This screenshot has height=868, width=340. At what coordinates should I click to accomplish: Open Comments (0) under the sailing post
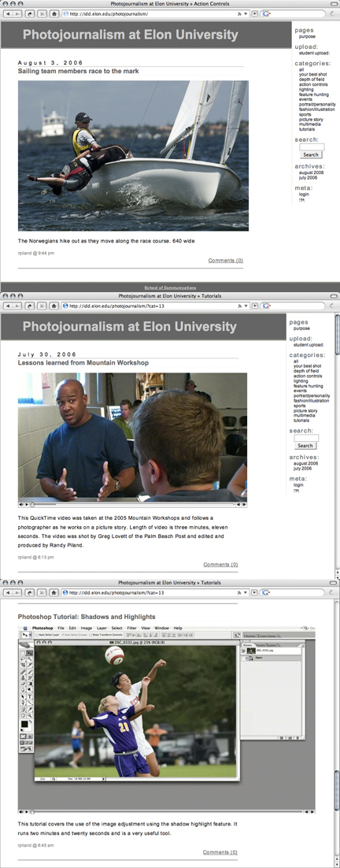click(226, 260)
